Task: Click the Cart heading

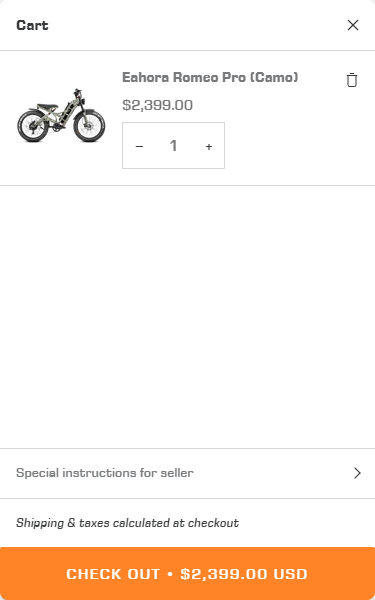Action: 32,25
